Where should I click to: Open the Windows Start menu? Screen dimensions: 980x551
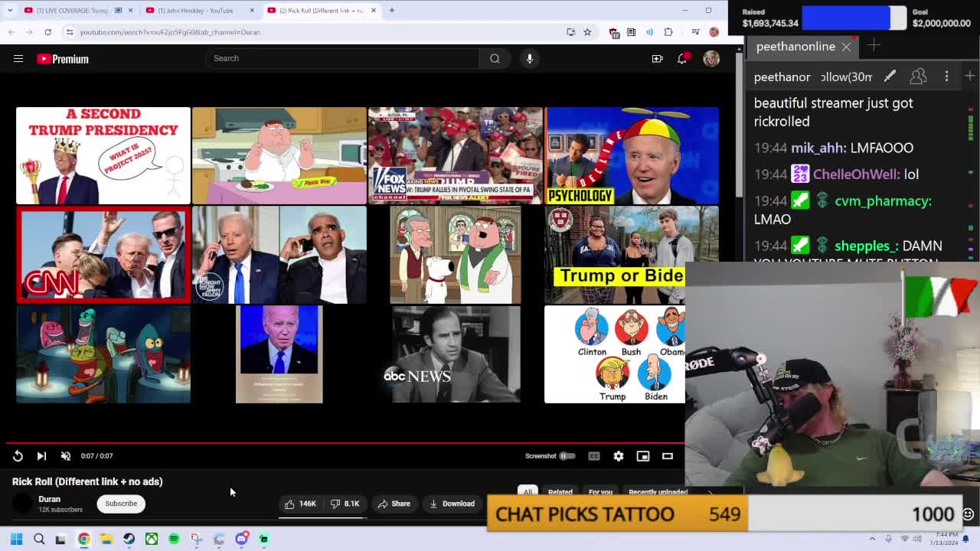(16, 539)
